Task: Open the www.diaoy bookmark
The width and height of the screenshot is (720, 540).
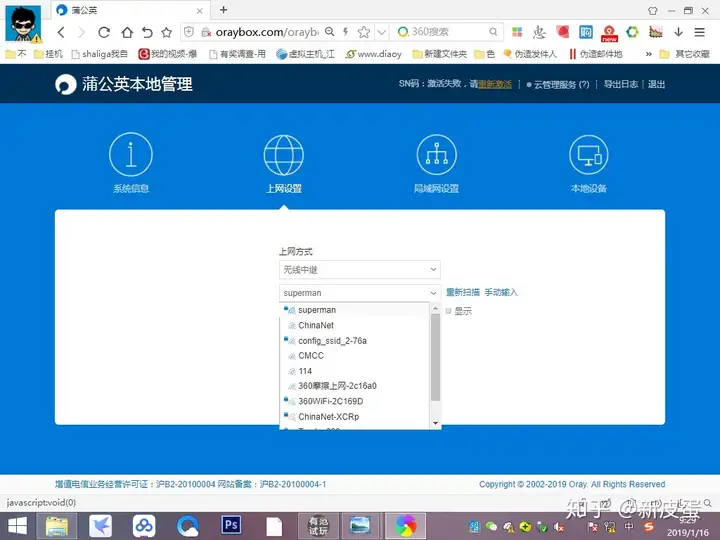Action: pos(373,54)
